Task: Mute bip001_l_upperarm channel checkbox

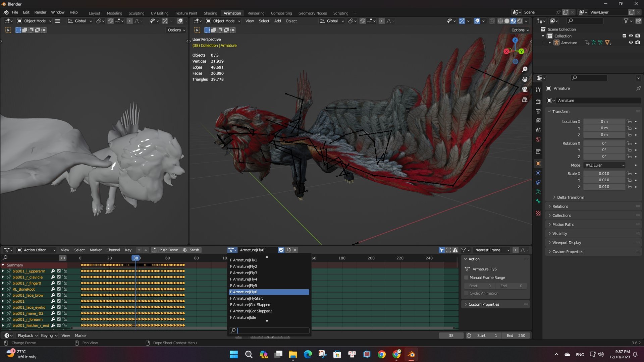Action: point(59,271)
